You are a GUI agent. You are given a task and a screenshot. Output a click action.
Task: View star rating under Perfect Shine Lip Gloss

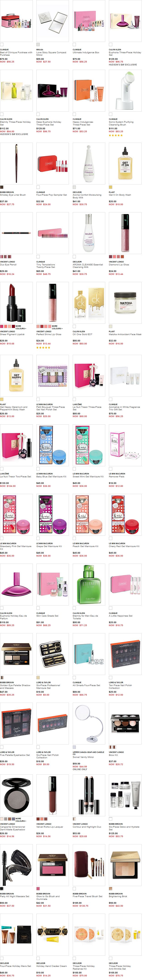(43, 347)
